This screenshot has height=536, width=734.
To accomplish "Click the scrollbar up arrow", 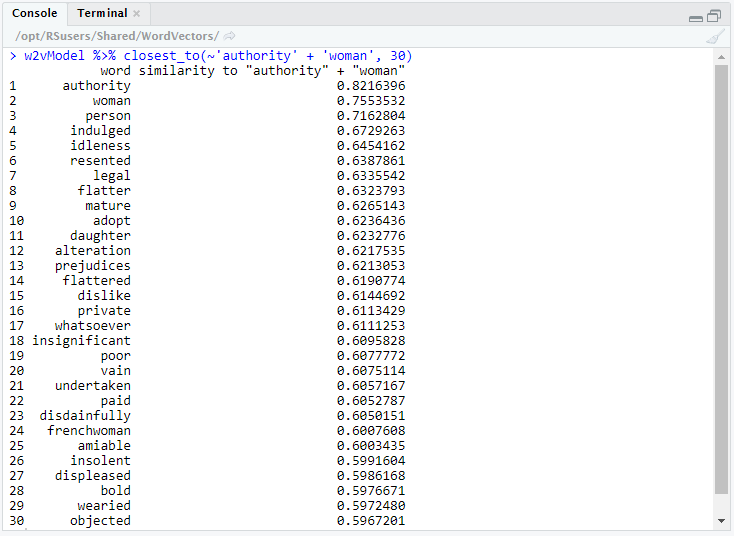I will click(x=722, y=56).
